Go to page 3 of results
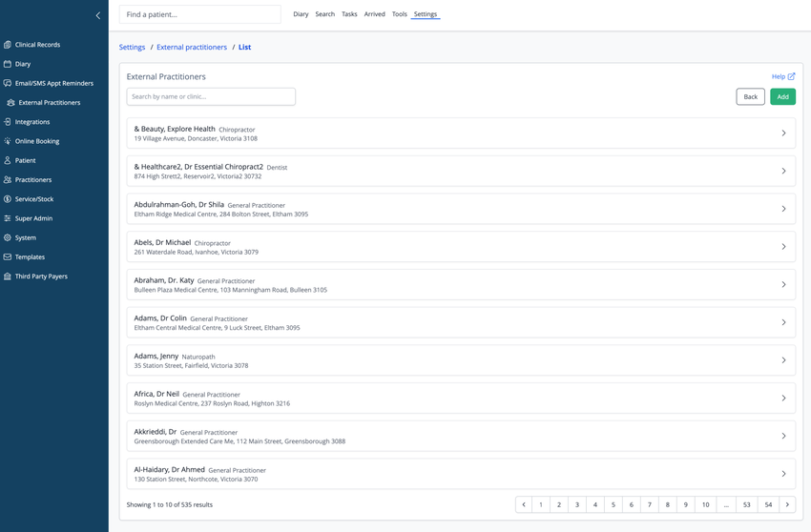The width and height of the screenshot is (811, 532). coord(576,504)
